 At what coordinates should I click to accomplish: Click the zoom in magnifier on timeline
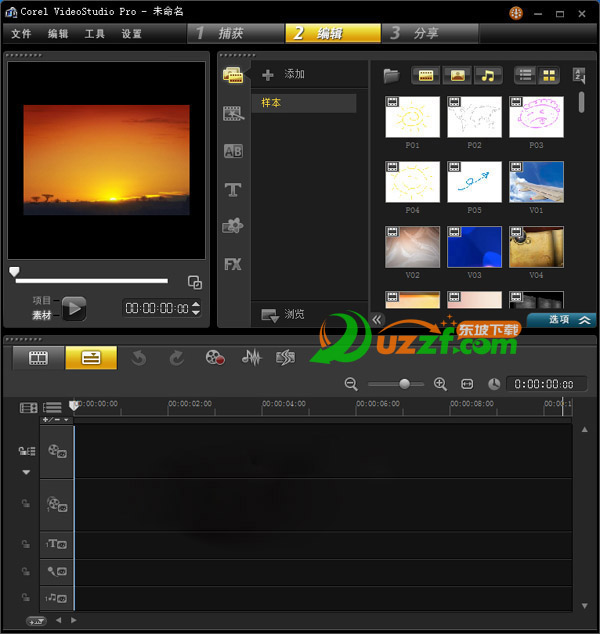(x=440, y=384)
